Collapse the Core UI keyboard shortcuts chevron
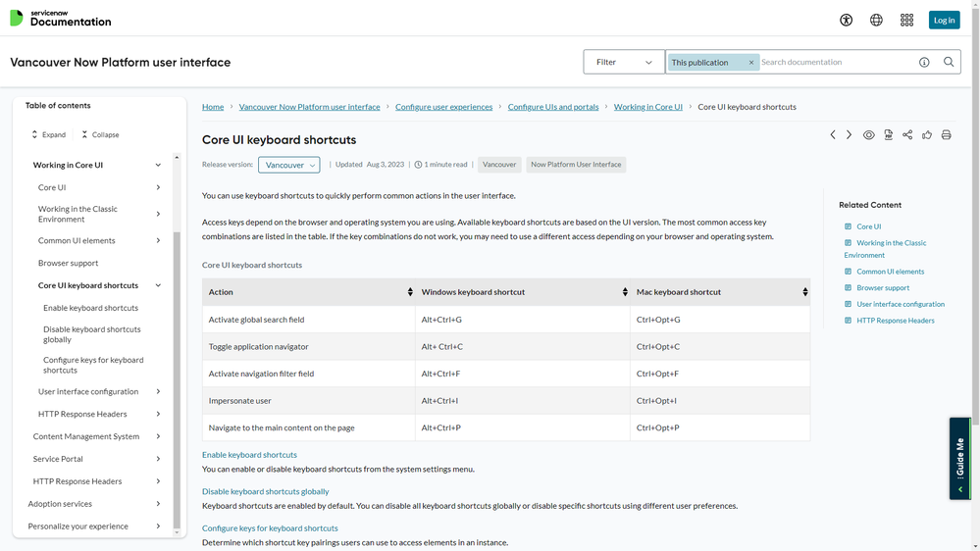 (158, 285)
